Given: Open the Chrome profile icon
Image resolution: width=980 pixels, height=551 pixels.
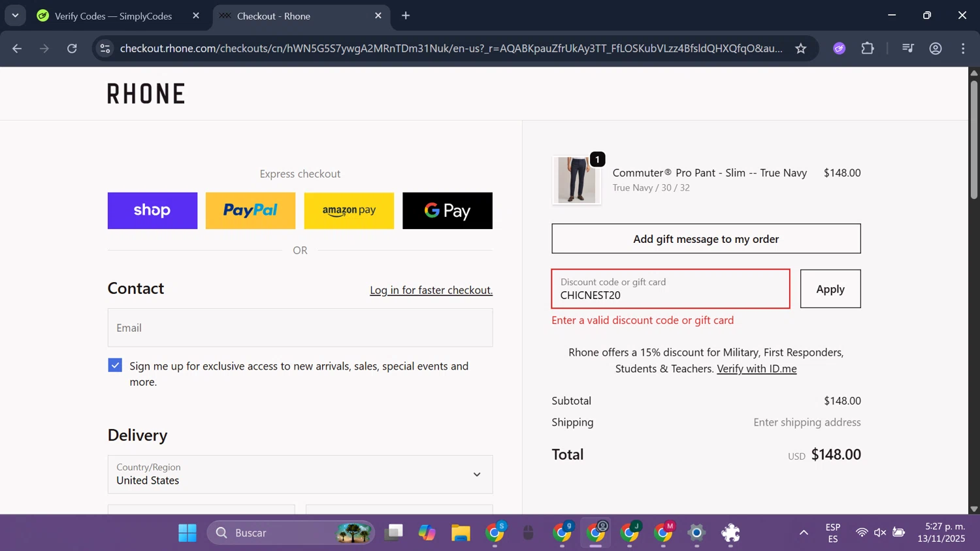Looking at the screenshot, I should point(936,48).
